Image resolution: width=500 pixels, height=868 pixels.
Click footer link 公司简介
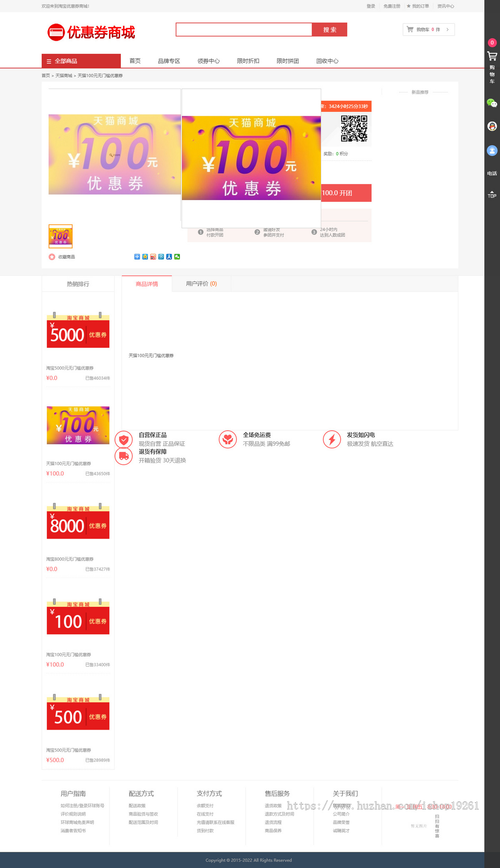341,814
